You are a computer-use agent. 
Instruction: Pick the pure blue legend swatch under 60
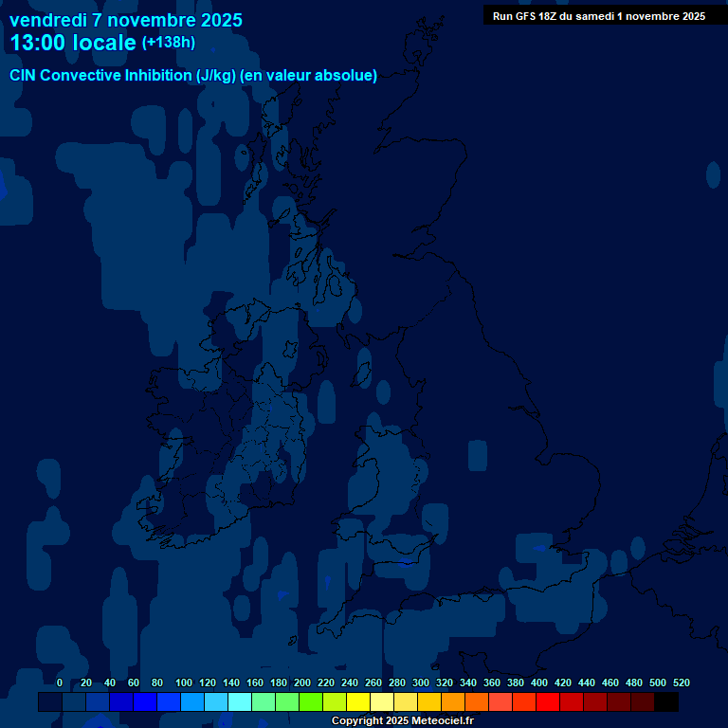pos(145,702)
